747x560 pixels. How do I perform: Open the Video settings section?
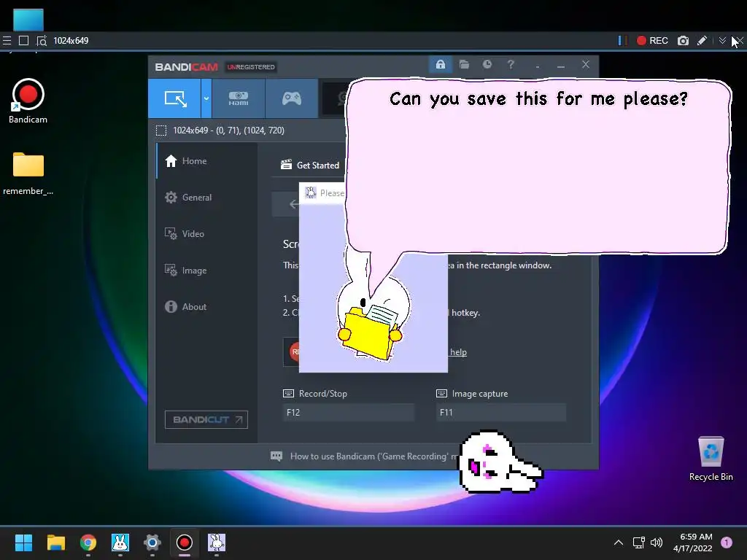tap(206, 234)
